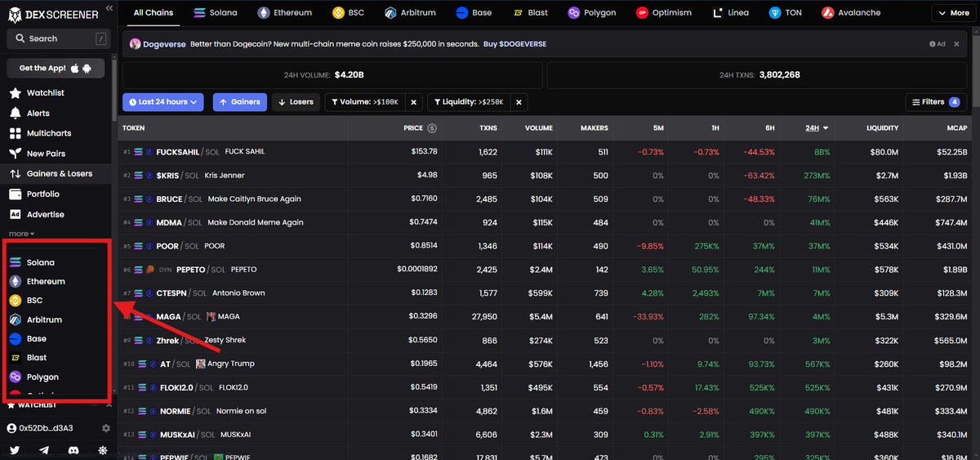The width and height of the screenshot is (980, 460).
Task: Switch to Ethereum tab in top bar
Action: 285,13
